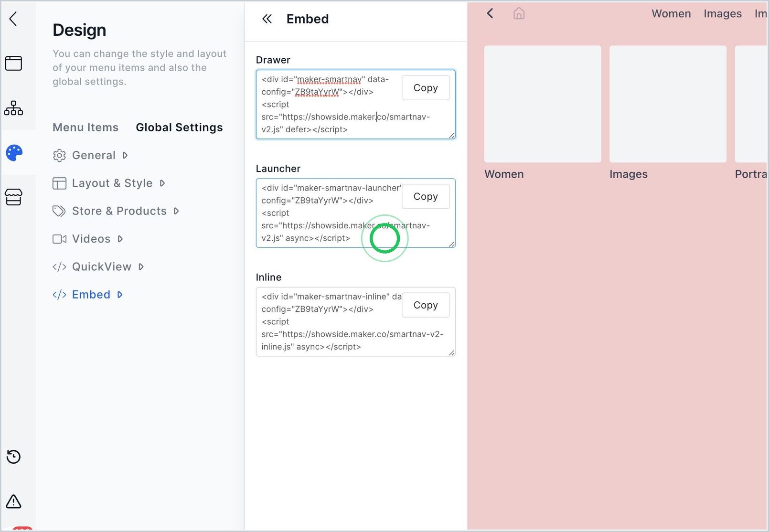Screen dimensions: 769x532
Task: Open Layout & Style settings label
Action: tap(112, 183)
